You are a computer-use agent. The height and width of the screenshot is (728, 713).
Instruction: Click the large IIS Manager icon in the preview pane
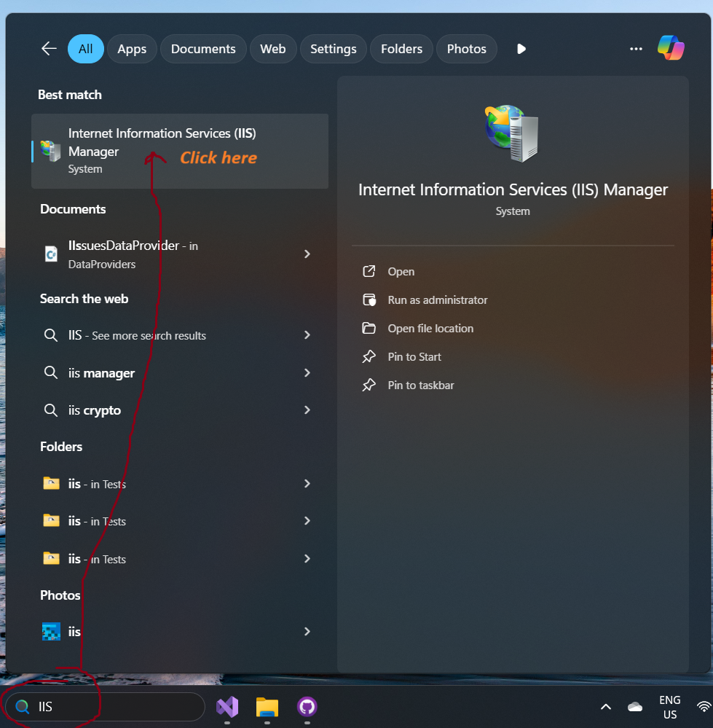pos(512,133)
